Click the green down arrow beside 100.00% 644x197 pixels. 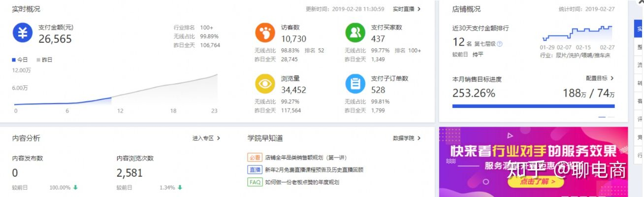coord(75,188)
